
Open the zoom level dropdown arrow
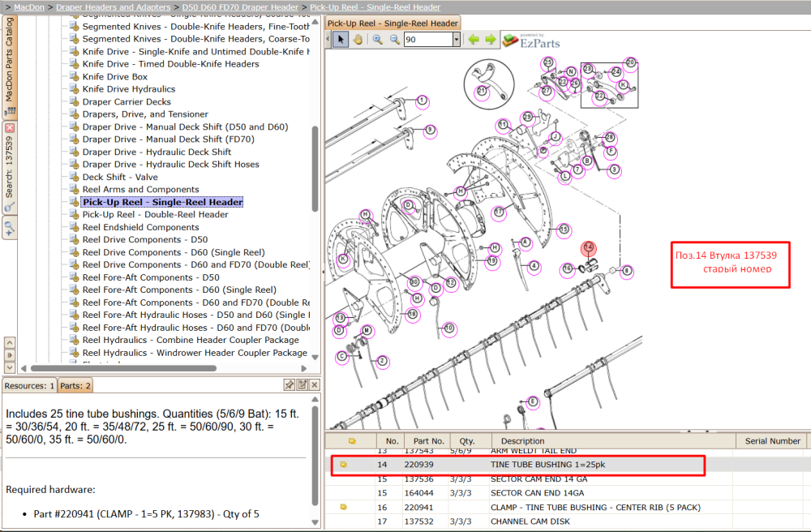click(456, 40)
